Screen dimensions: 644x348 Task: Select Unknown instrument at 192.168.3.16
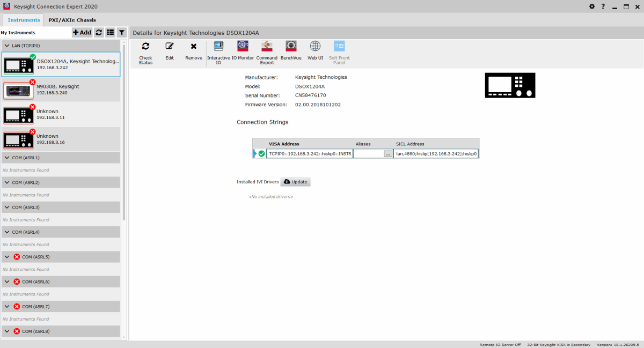(x=61, y=139)
